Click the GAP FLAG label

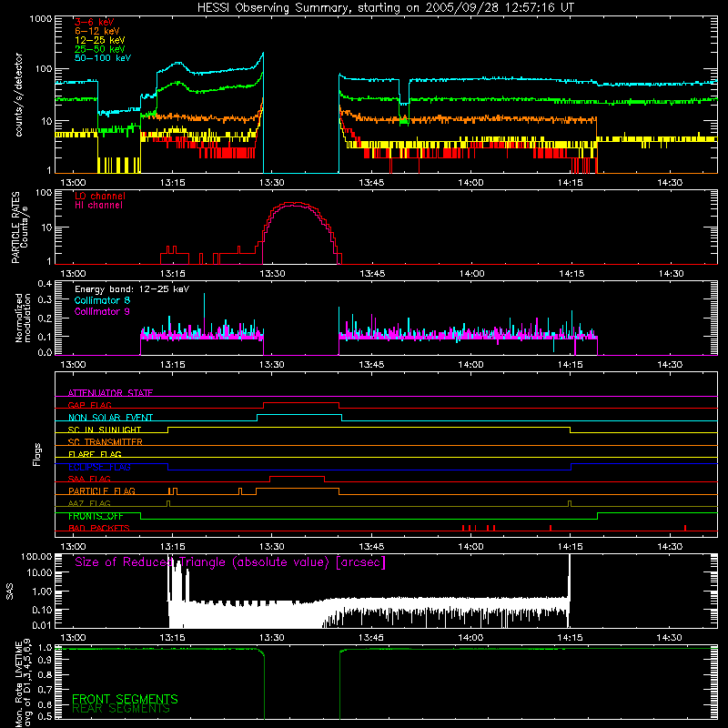[89, 405]
